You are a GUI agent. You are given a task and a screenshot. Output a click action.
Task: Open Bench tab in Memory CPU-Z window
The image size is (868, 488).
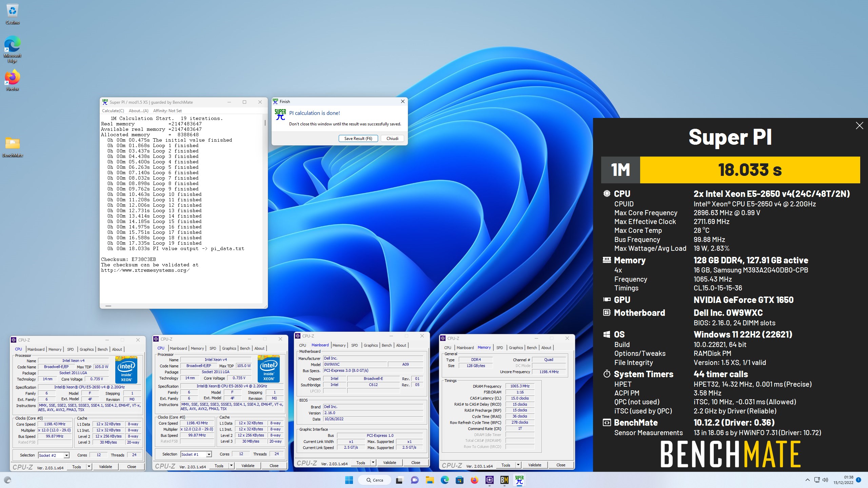click(x=532, y=348)
